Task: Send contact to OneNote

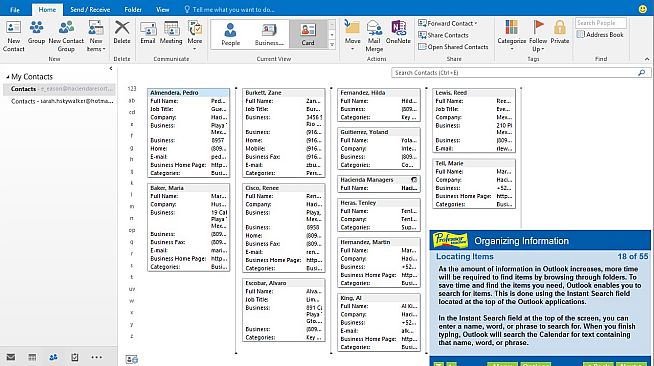Action: (398, 33)
